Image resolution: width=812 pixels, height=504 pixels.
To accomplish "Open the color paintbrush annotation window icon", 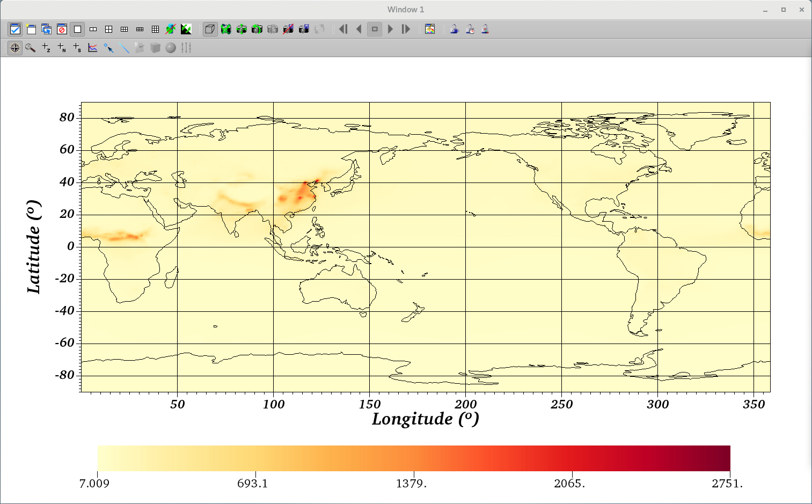I will click(430, 29).
